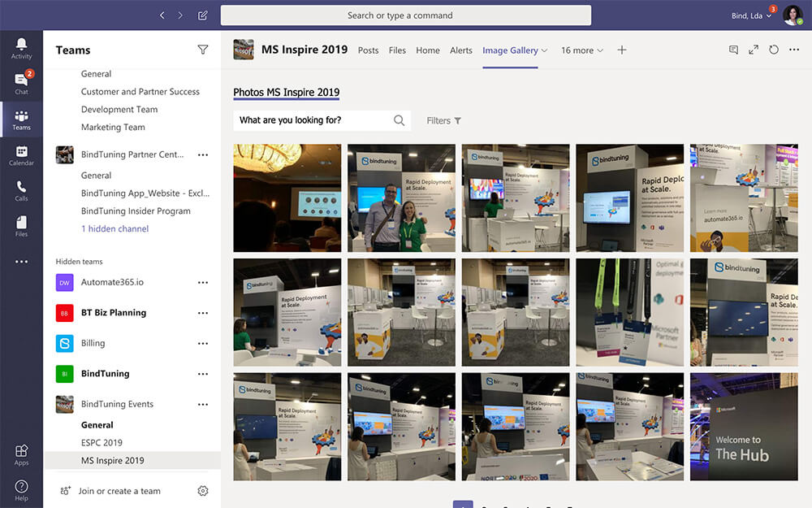This screenshot has height=508, width=812.
Task: Open Automate365.io team more options
Action: [x=202, y=283]
